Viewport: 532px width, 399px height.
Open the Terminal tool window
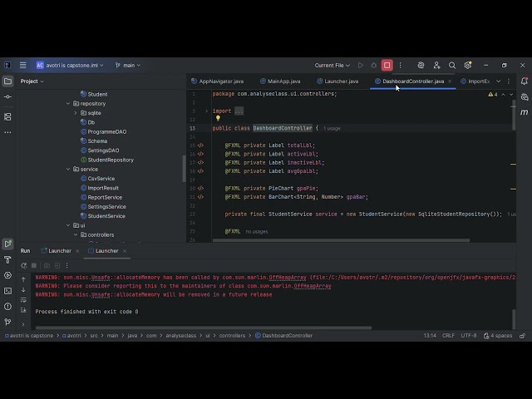pos(7,290)
